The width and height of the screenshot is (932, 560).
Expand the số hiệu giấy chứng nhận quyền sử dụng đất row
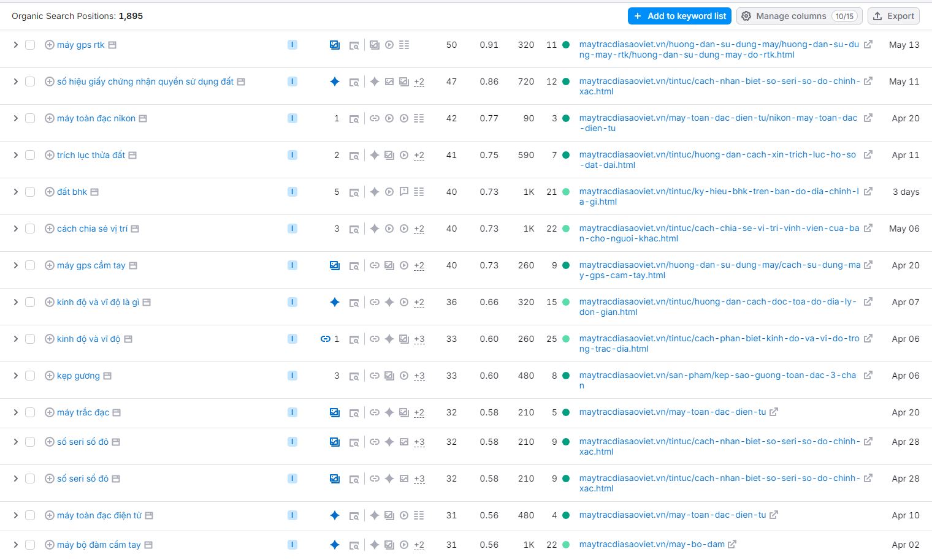click(15, 81)
